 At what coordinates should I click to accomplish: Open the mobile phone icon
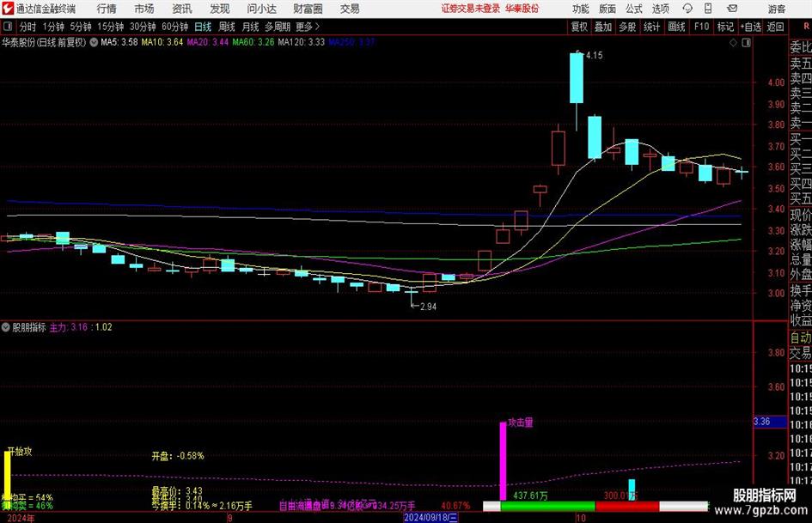click(x=708, y=9)
